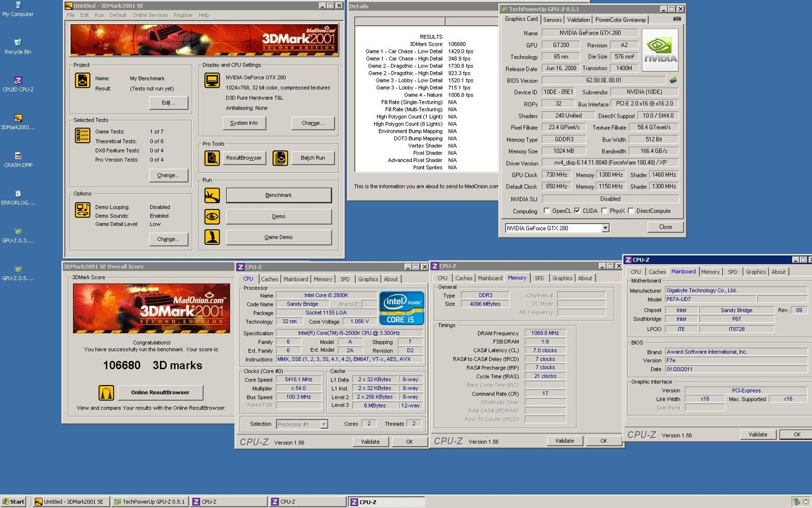The width and height of the screenshot is (812, 508).
Task: Click the Start button on taskbar
Action: point(14,502)
